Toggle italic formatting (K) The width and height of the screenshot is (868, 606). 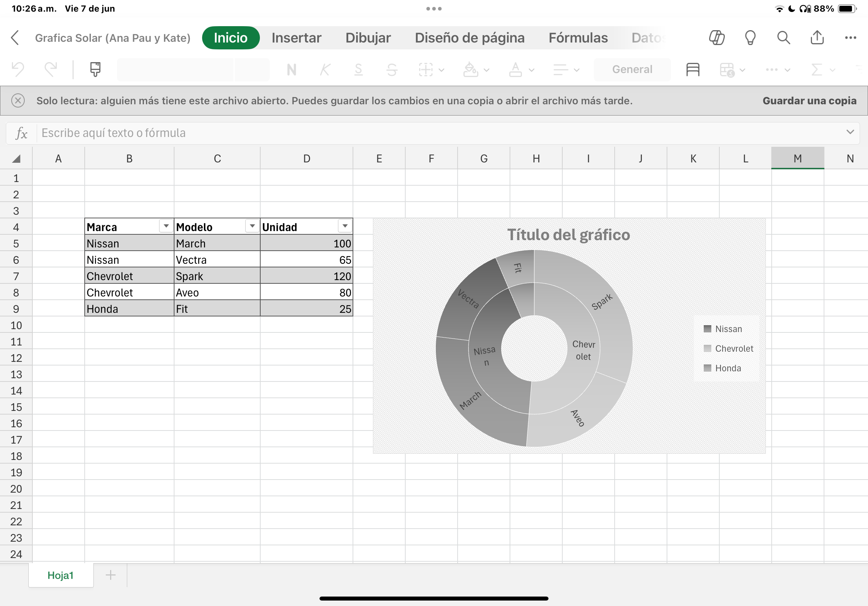[x=325, y=69]
